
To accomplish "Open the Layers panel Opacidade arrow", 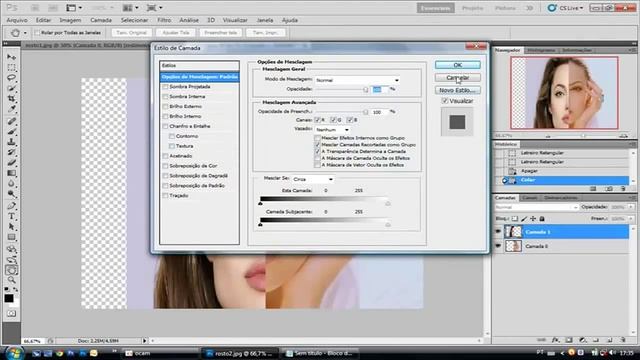I will [x=631, y=207].
